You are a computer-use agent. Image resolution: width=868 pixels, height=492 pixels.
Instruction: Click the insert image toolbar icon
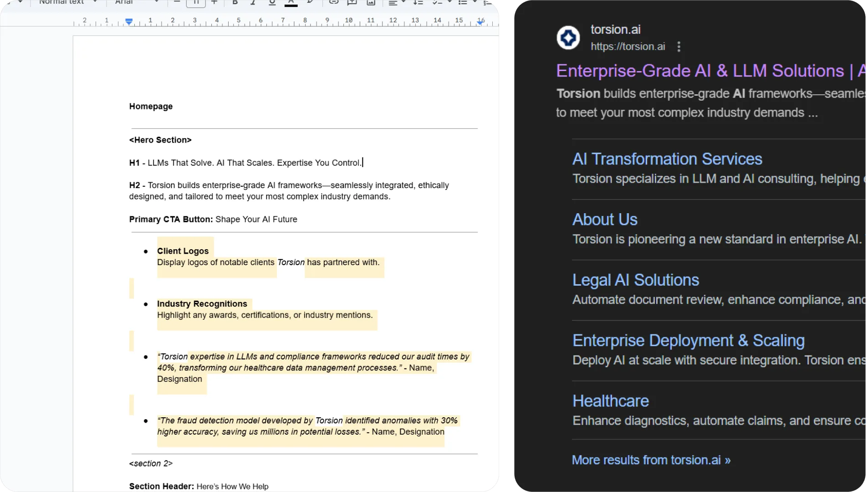click(x=371, y=3)
